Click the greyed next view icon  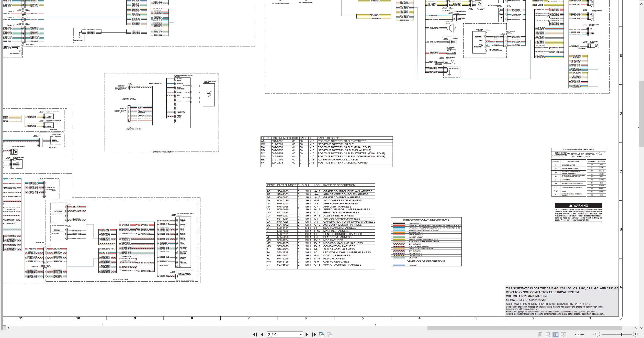tap(330, 334)
